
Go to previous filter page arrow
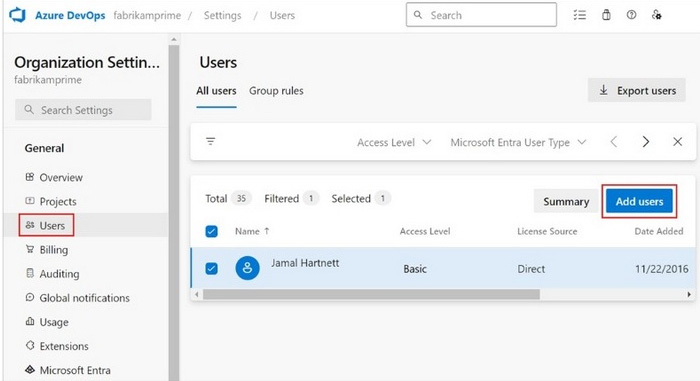pos(614,142)
